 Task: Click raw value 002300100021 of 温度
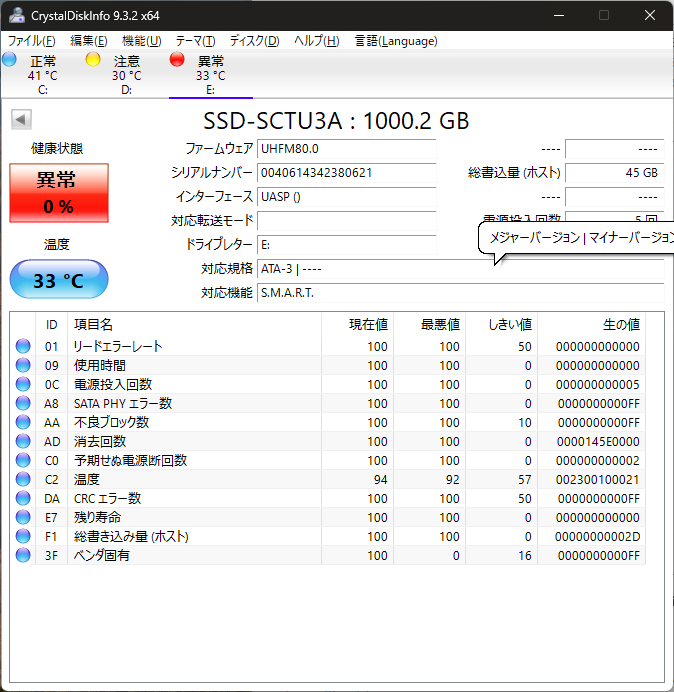[598, 479]
